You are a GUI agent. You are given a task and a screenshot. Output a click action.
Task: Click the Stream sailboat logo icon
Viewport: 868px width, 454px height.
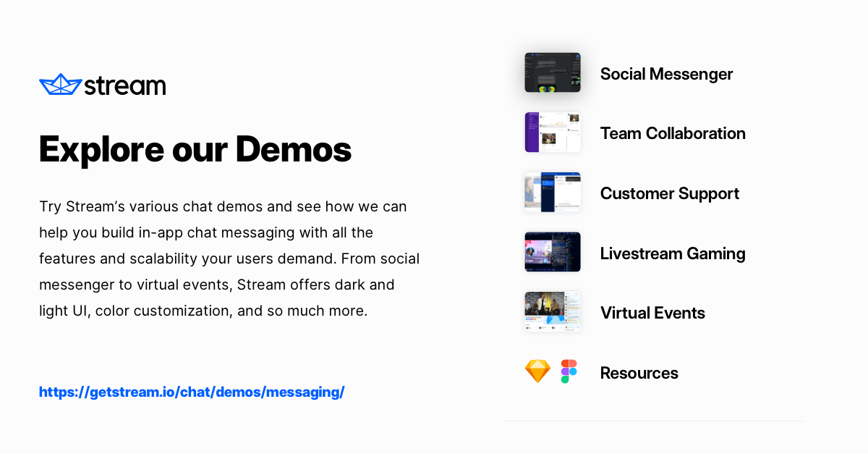click(60, 85)
